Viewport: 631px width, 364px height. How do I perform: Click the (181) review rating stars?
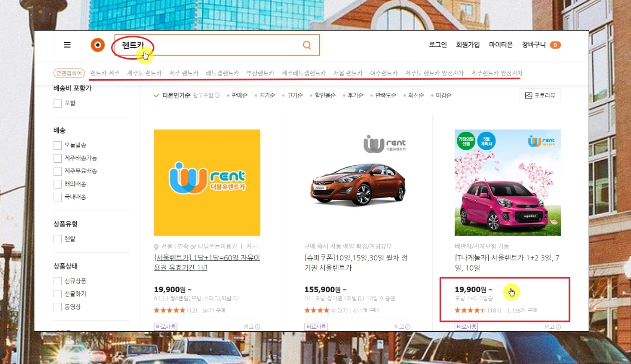pos(470,310)
